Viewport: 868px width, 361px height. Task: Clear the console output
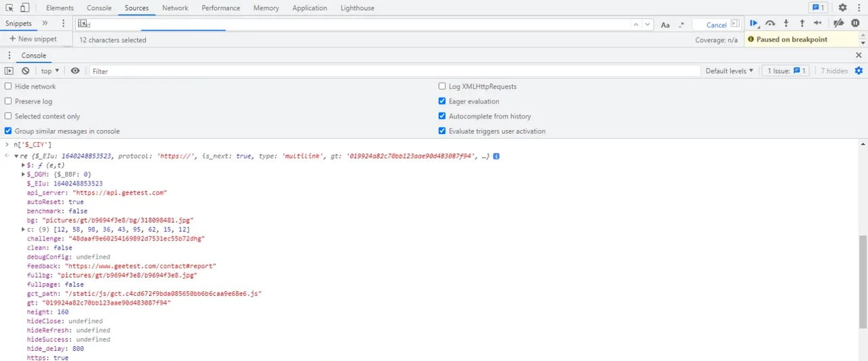26,71
